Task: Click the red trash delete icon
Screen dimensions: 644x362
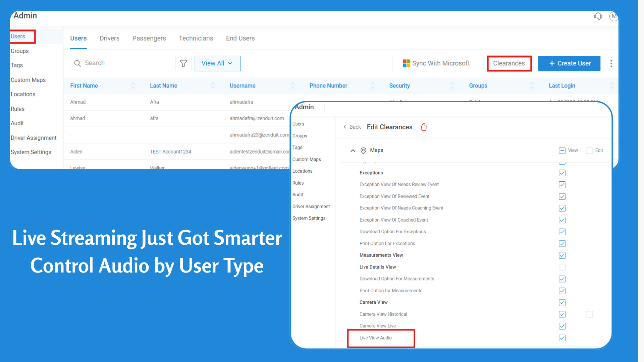Action: pyautogui.click(x=424, y=127)
